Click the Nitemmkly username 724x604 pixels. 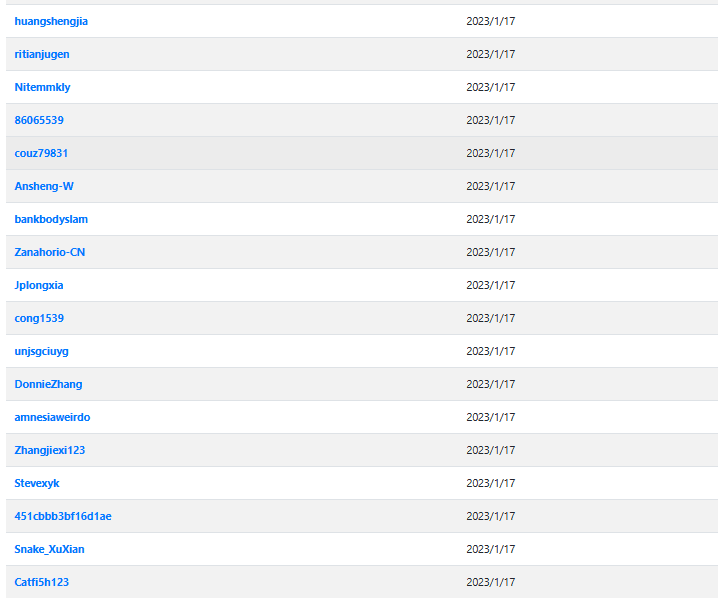click(42, 87)
